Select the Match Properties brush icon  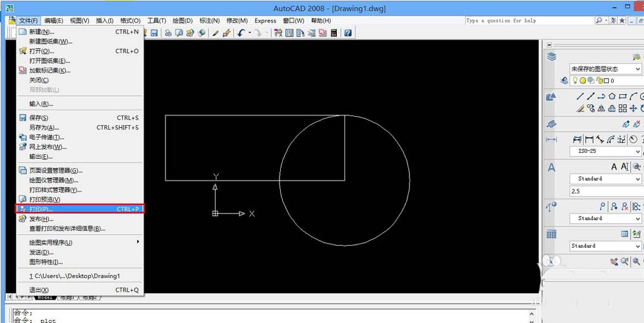(x=216, y=34)
